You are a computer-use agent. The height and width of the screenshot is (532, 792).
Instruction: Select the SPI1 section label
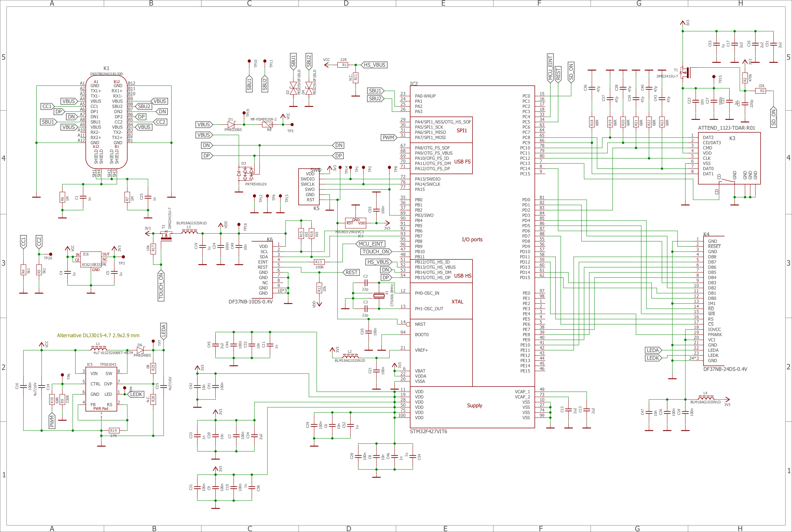click(462, 130)
